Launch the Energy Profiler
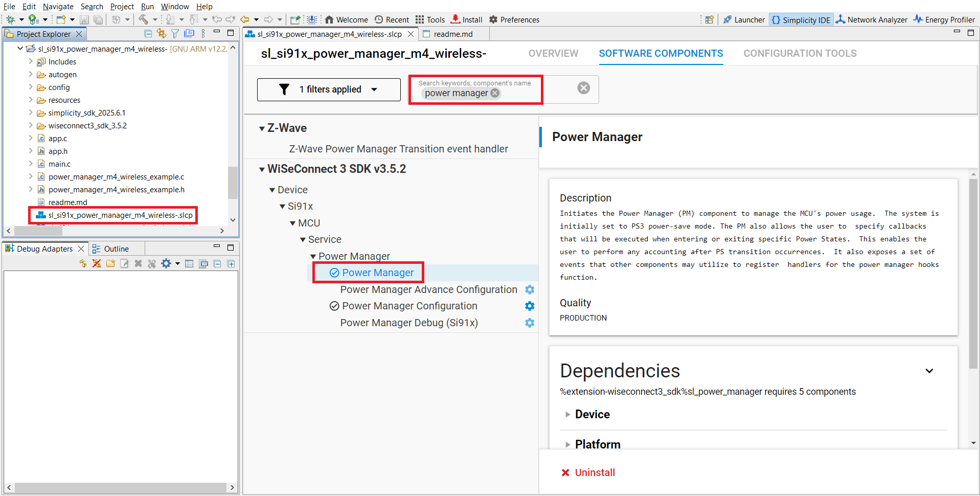The width and height of the screenshot is (980, 496). pyautogui.click(x=944, y=19)
